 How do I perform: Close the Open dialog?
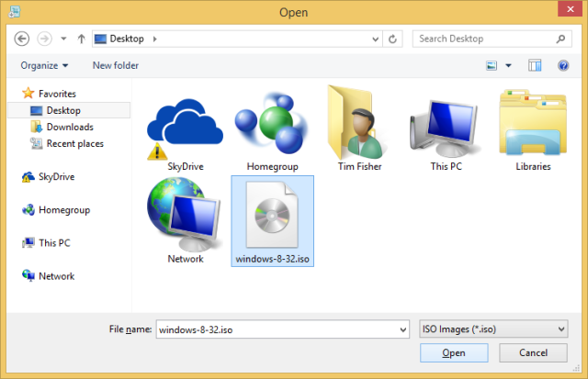click(570, 9)
